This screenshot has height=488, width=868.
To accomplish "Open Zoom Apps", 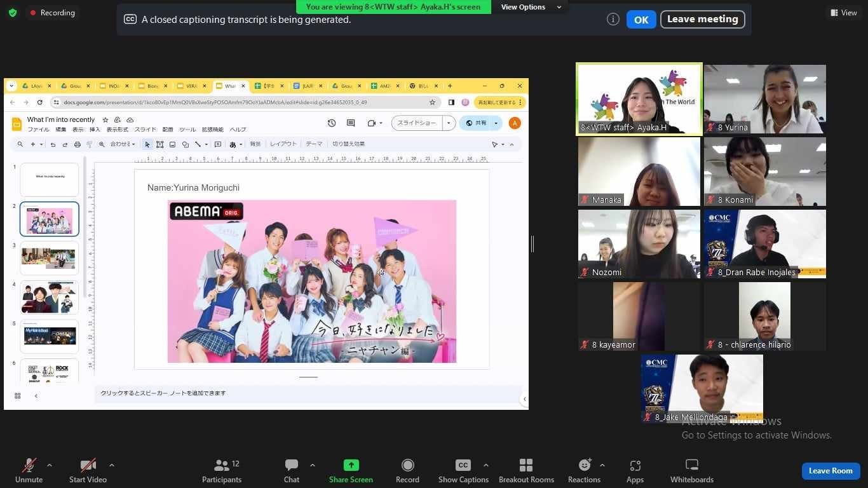I will click(x=635, y=470).
